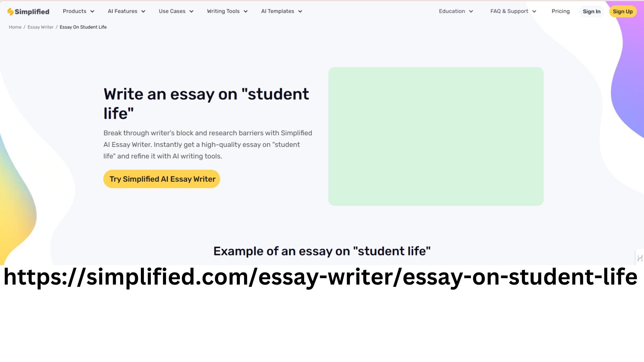Image resolution: width=644 pixels, height=362 pixels.
Task: Expand the FAQ & Support chevron
Action: pyautogui.click(x=534, y=11)
